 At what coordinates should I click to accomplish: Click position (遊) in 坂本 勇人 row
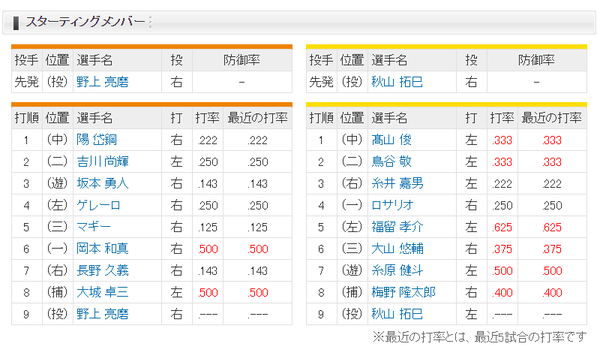coord(57,183)
